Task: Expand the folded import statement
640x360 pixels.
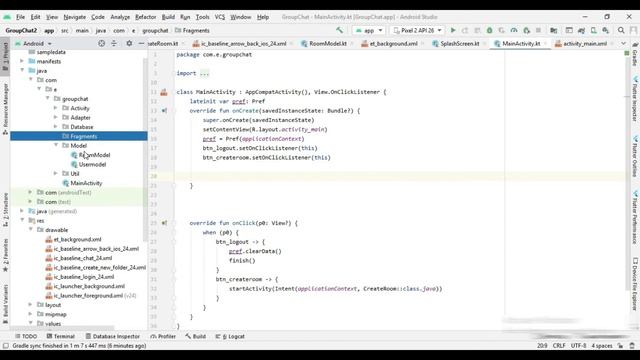Action: click(x=204, y=73)
